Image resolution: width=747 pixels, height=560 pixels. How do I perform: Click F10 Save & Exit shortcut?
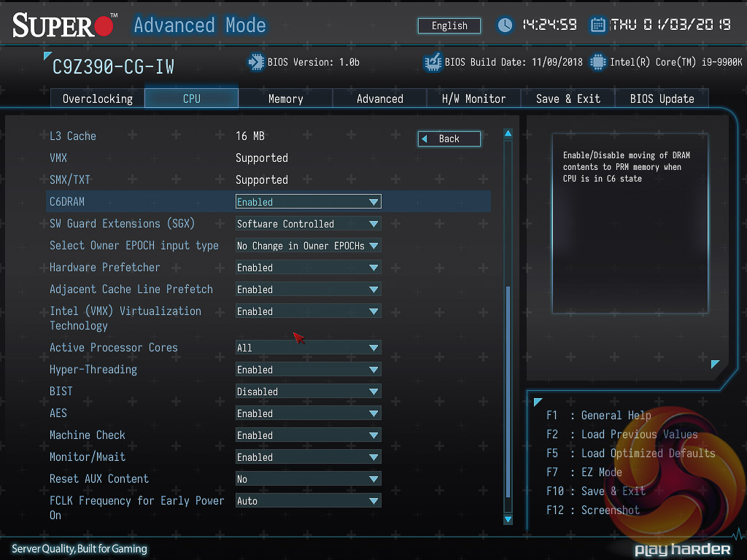pyautogui.click(x=595, y=491)
